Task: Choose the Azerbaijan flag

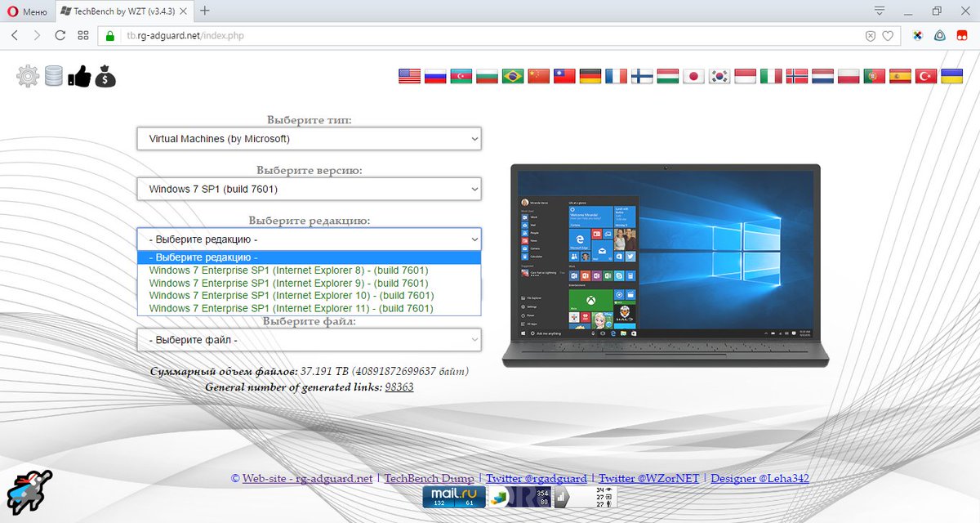Action: (x=461, y=76)
